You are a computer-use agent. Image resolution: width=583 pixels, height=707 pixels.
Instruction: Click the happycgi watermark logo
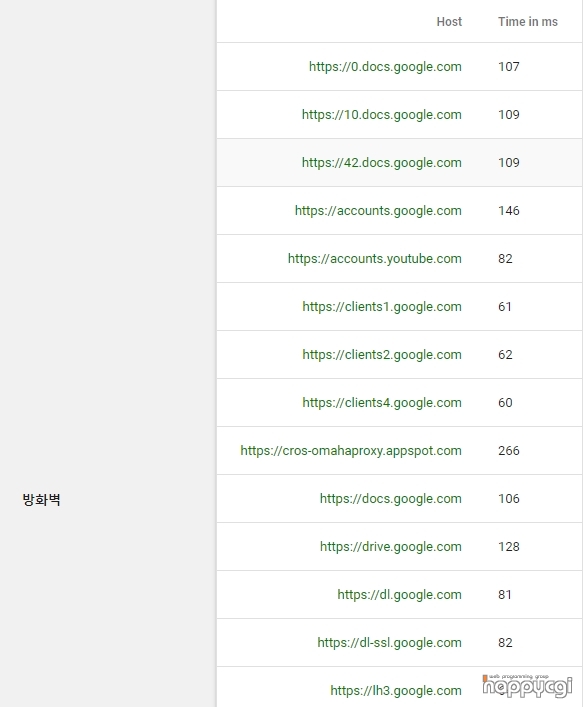coord(527,686)
